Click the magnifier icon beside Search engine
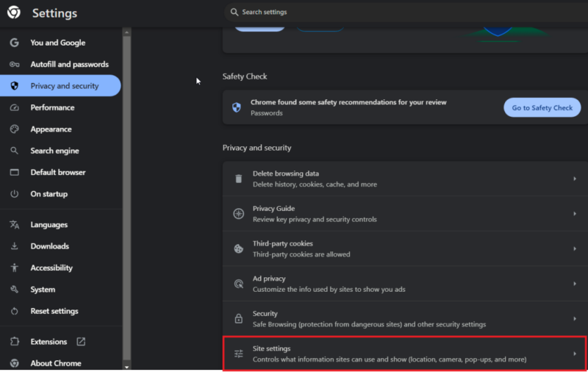 pos(14,151)
